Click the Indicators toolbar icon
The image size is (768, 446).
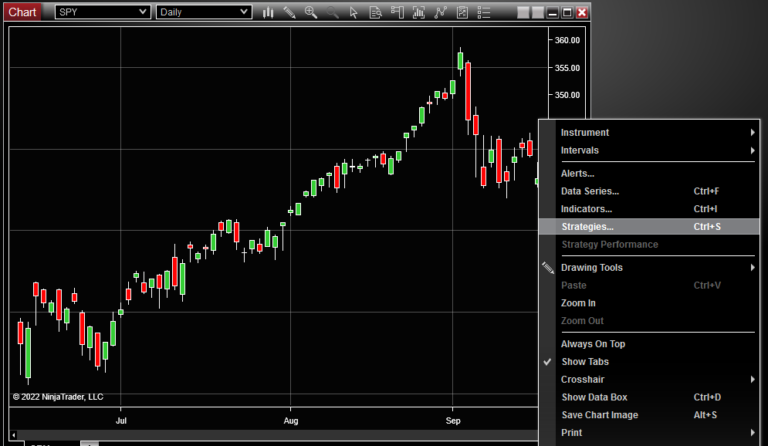point(419,12)
